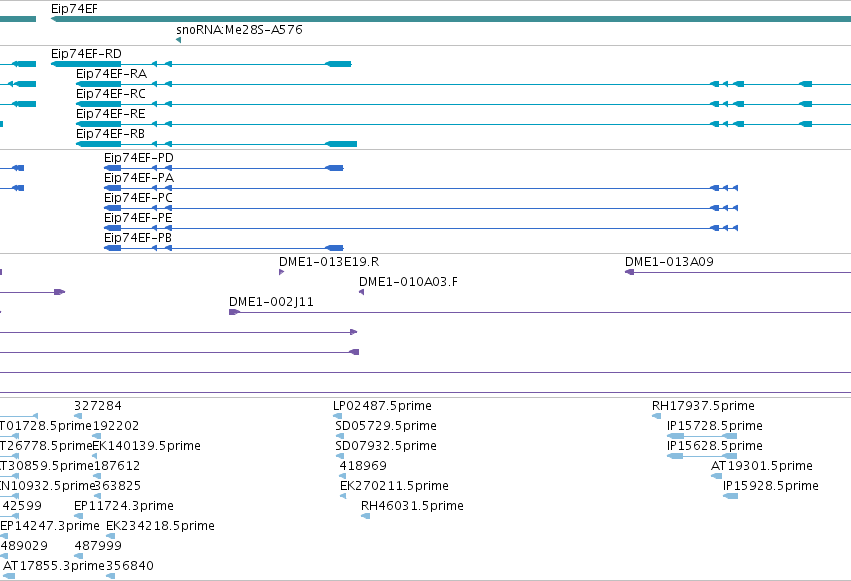This screenshot has width=851, height=581.
Task: Click protein Eip74EF-PD label
Action: point(139,158)
